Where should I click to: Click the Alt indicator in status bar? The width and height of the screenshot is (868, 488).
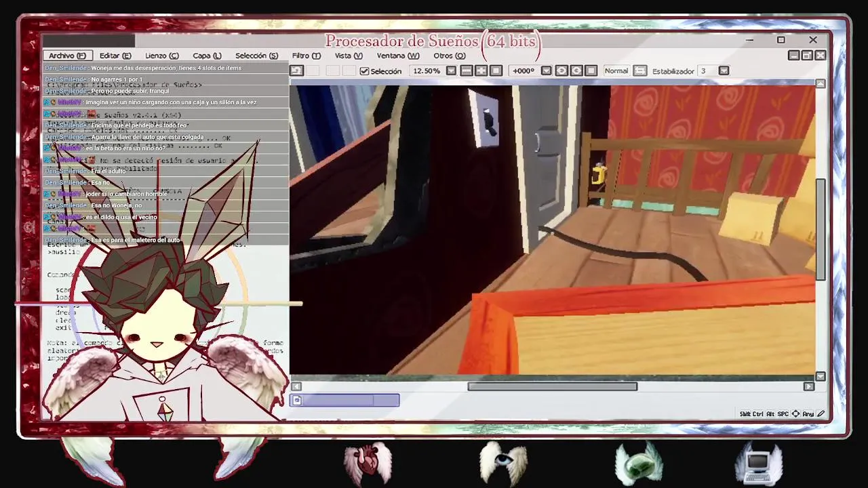pos(771,414)
